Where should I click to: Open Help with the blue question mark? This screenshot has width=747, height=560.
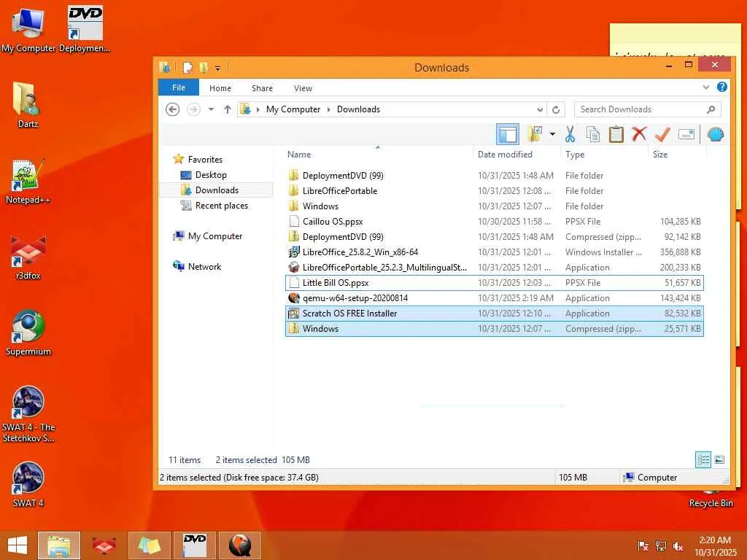[721, 87]
